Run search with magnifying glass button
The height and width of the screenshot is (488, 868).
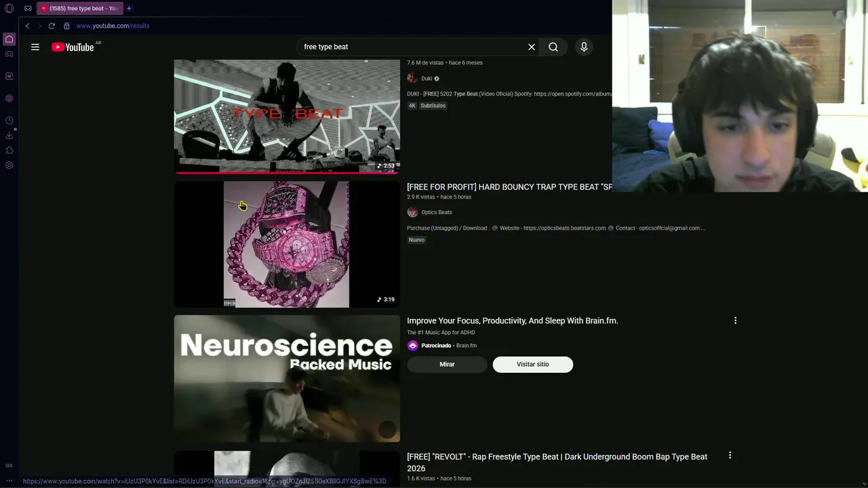(x=553, y=47)
